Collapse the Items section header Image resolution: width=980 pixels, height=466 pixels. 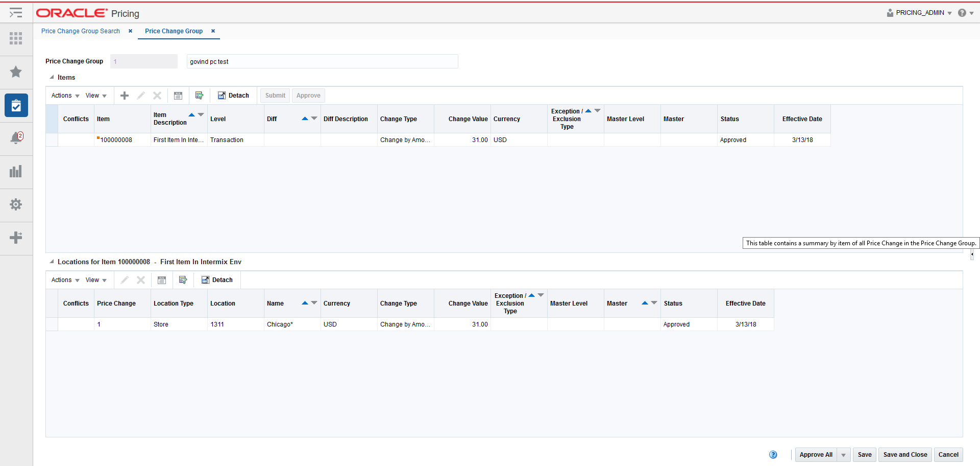(51, 77)
